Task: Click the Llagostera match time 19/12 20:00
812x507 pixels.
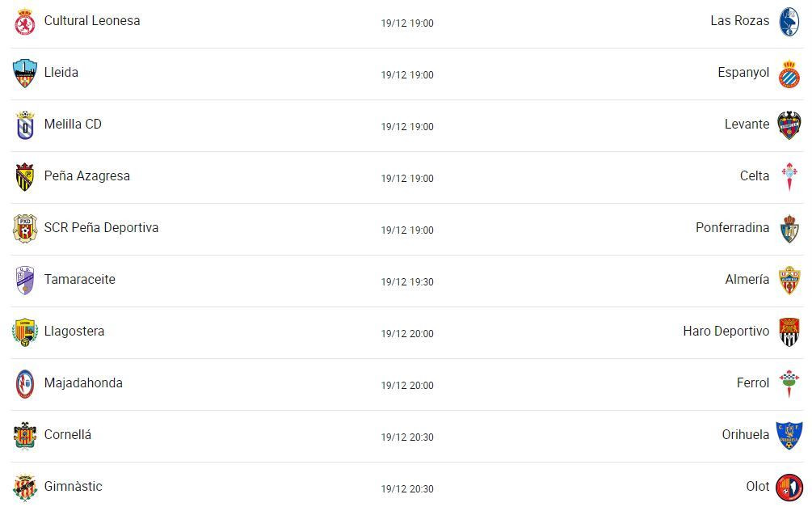Action: pyautogui.click(x=407, y=334)
